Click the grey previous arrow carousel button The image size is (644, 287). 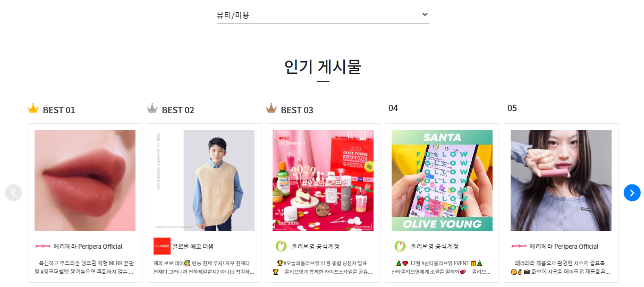(x=13, y=193)
